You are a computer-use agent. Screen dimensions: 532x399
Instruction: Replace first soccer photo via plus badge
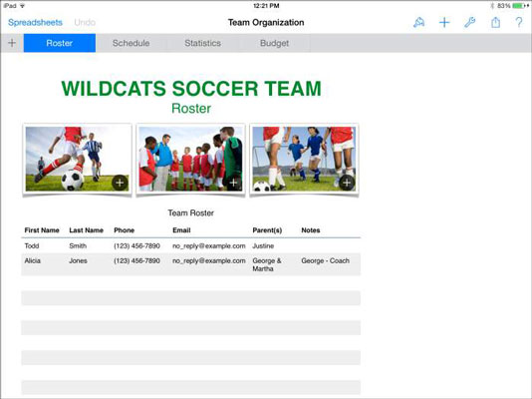(120, 183)
